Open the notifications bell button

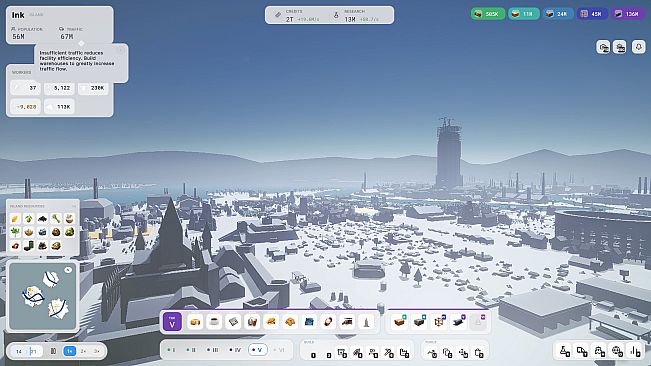pos(639,47)
